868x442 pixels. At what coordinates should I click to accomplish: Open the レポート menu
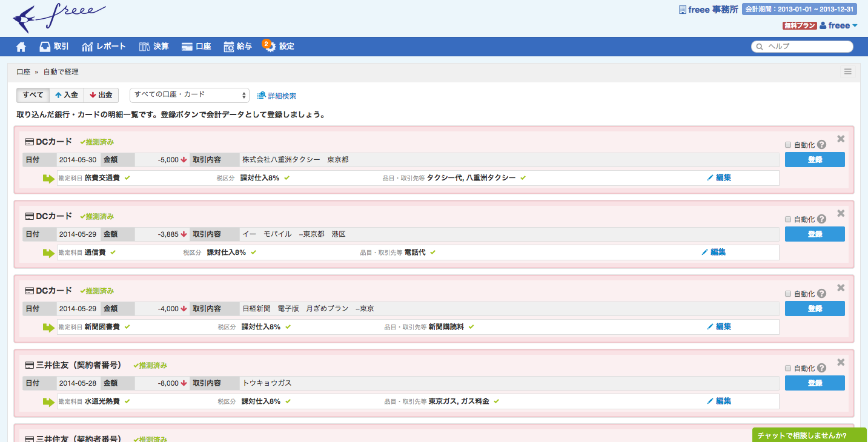pos(104,47)
